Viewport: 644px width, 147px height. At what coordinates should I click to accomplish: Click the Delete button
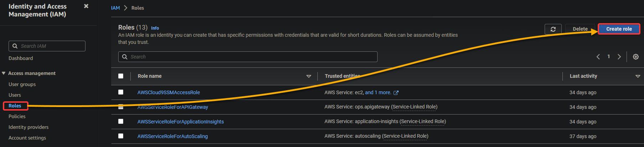[x=580, y=29]
